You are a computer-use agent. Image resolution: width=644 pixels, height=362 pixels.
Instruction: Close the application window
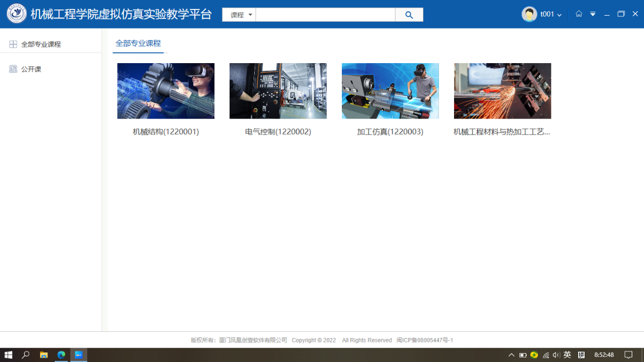635,14
